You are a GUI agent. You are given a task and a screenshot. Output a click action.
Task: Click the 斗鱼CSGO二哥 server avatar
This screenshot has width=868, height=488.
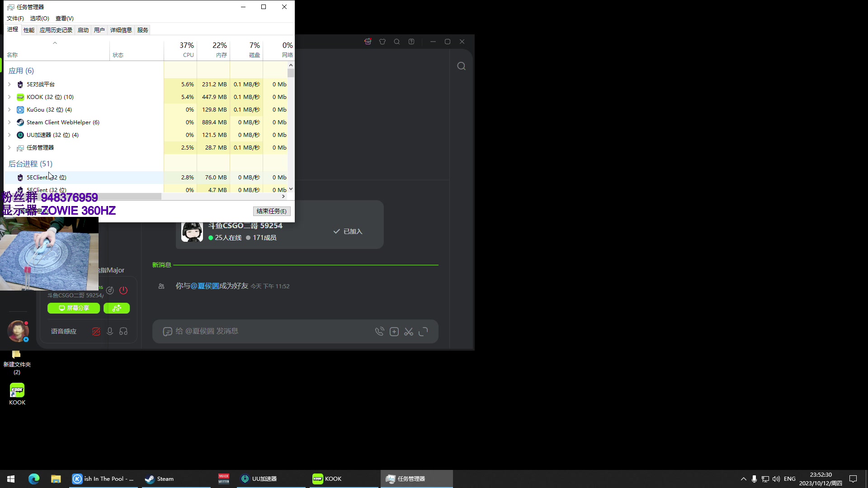(x=192, y=231)
